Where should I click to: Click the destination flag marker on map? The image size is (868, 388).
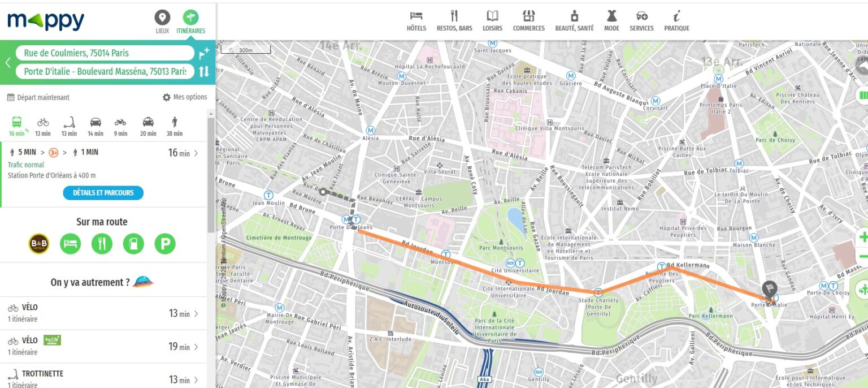(x=769, y=291)
